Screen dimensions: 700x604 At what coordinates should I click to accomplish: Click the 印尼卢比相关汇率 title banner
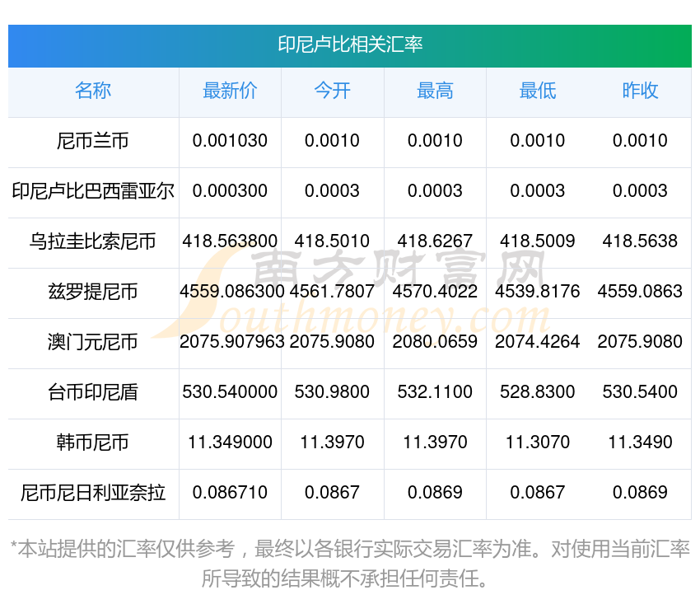coord(350,44)
